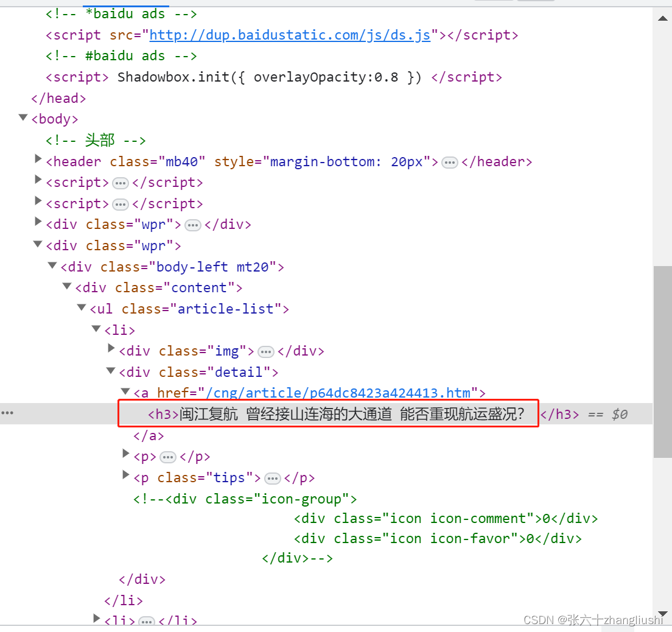Expand the header mb40 element
Screen dimensions: 672x632
pos(38,160)
